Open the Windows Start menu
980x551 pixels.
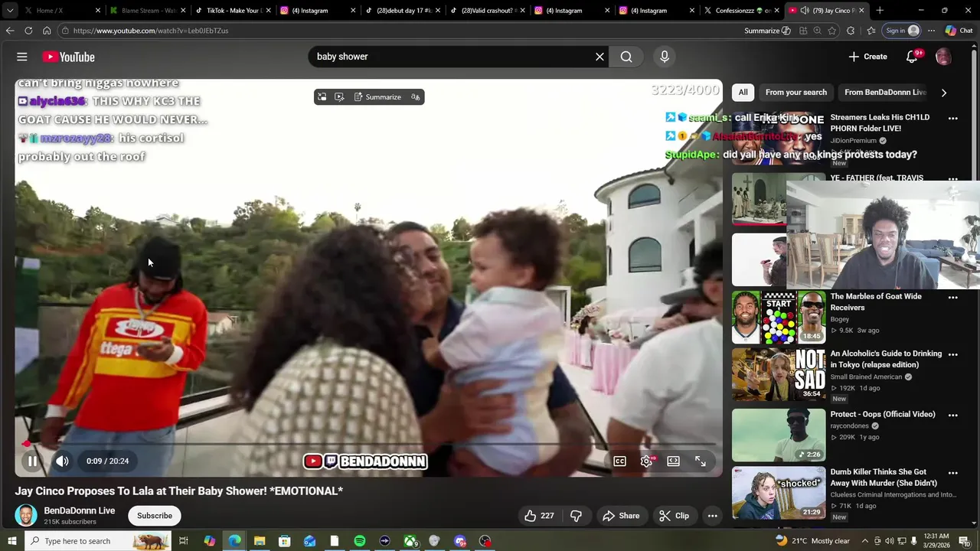11,541
